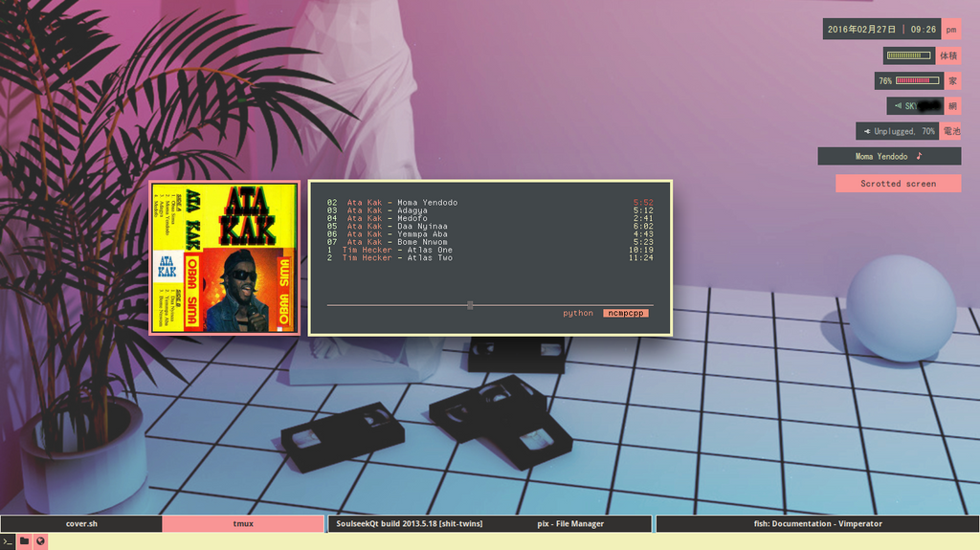Click the date and time widget
This screenshot has height=550, width=980.
coord(881,30)
